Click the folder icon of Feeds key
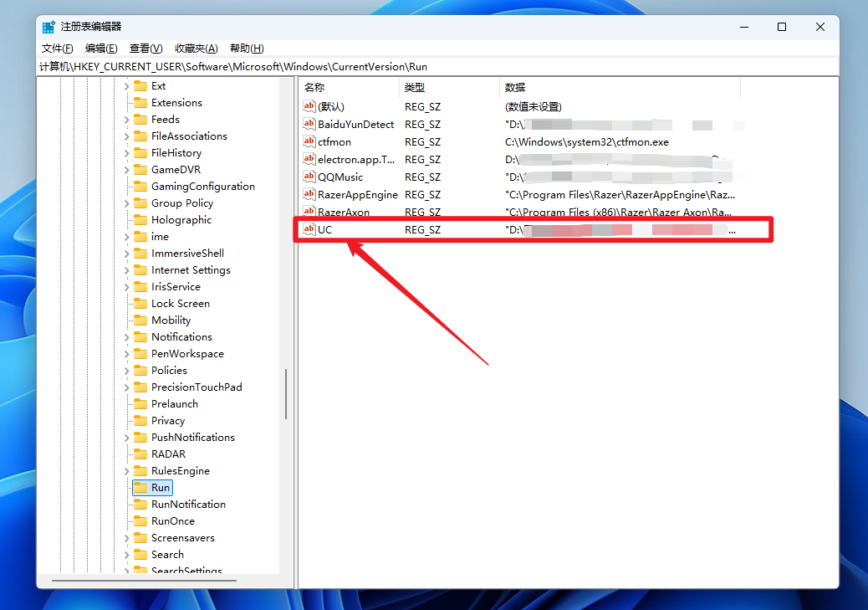This screenshot has height=610, width=868. (x=140, y=119)
